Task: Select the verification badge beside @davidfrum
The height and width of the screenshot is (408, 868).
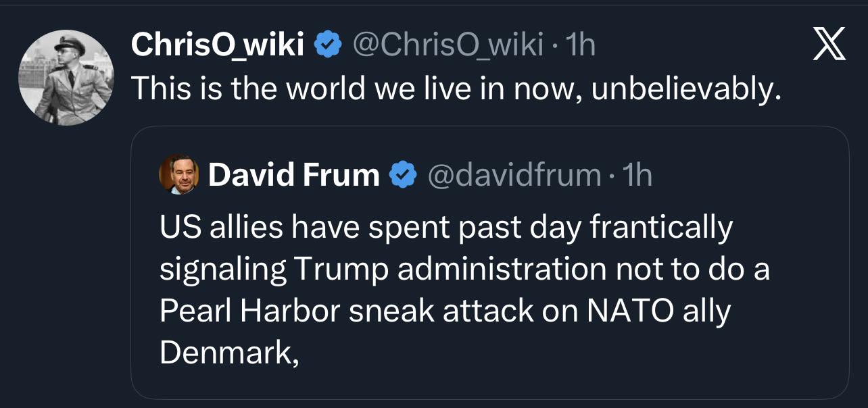Action: pyautogui.click(x=404, y=175)
